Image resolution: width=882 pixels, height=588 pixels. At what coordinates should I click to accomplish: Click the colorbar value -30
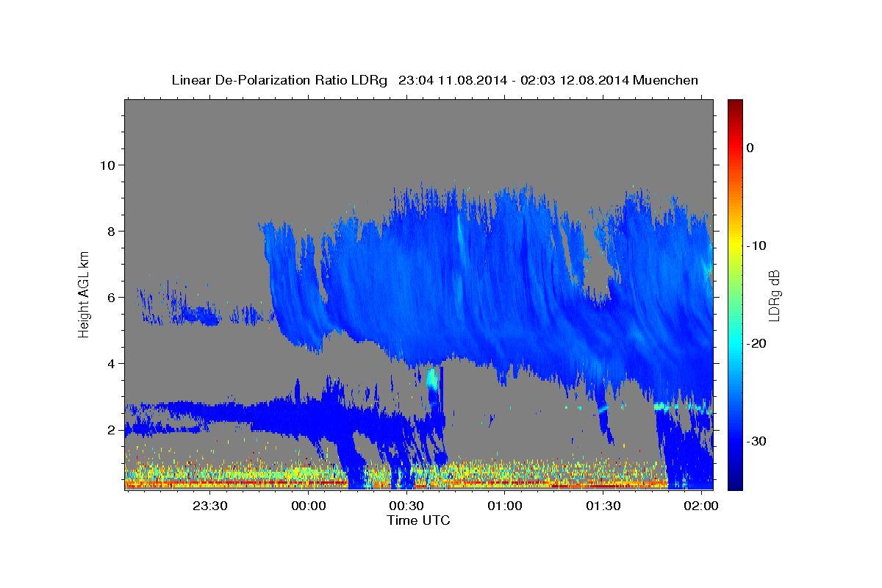(x=756, y=441)
